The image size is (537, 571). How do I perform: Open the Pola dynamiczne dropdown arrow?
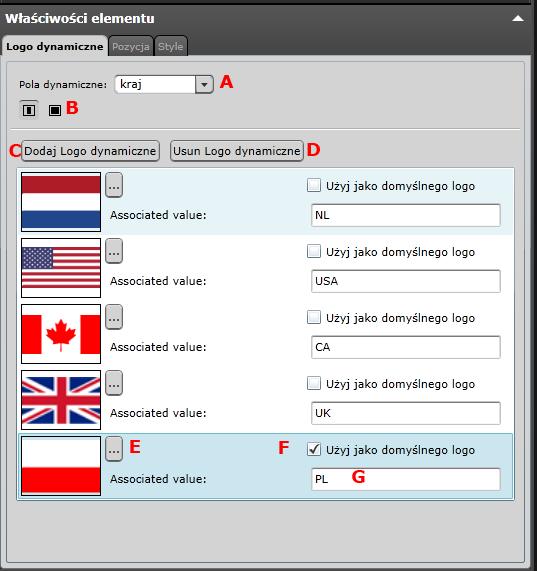click(x=204, y=84)
